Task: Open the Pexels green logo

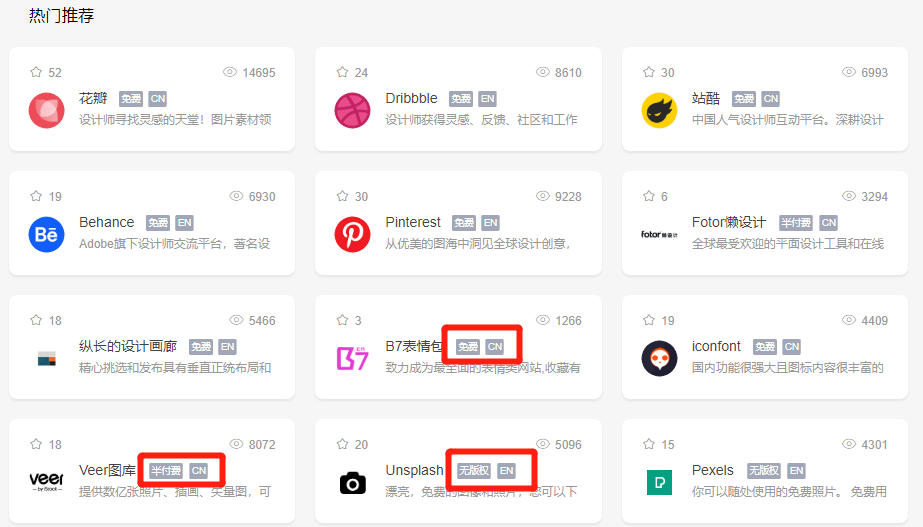Action: click(x=659, y=483)
